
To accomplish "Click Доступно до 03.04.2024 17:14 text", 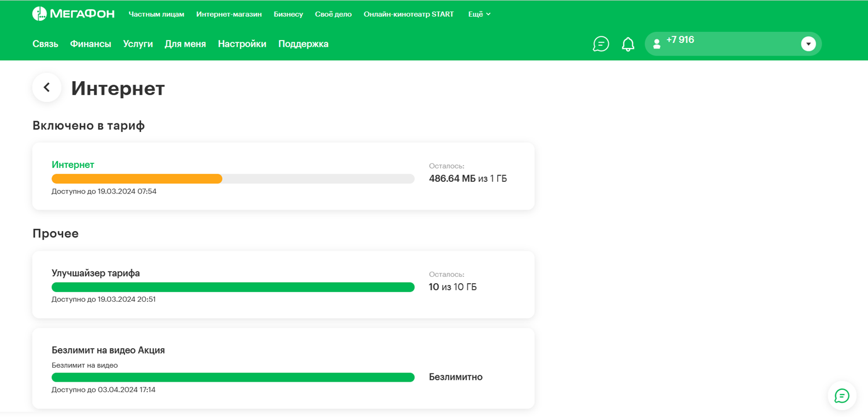I will (104, 390).
